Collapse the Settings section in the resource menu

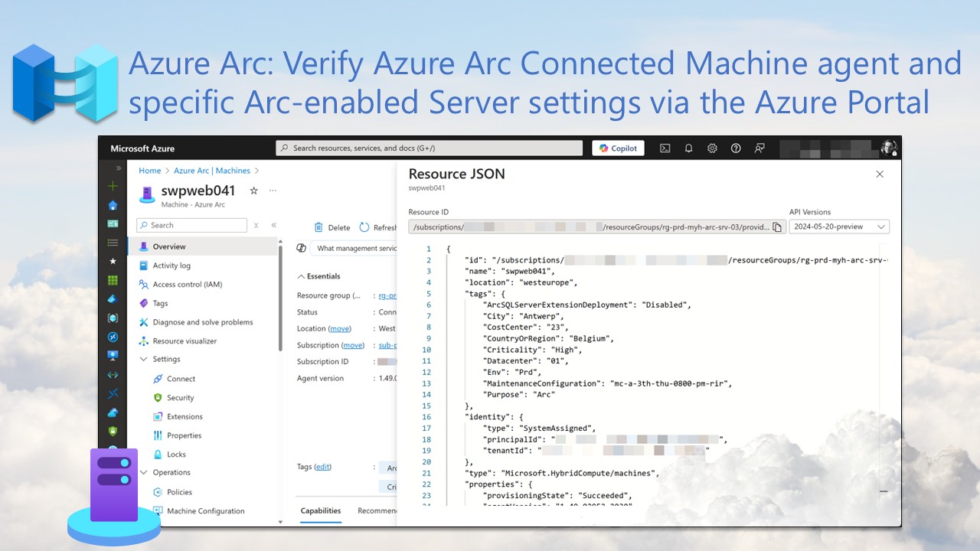pyautogui.click(x=143, y=359)
